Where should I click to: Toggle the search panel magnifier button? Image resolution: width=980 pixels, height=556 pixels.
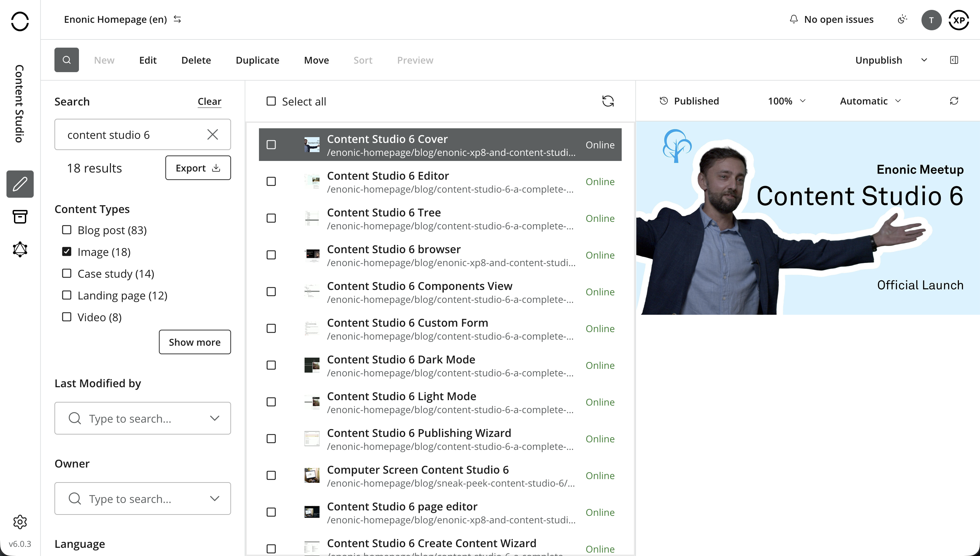[67, 60]
